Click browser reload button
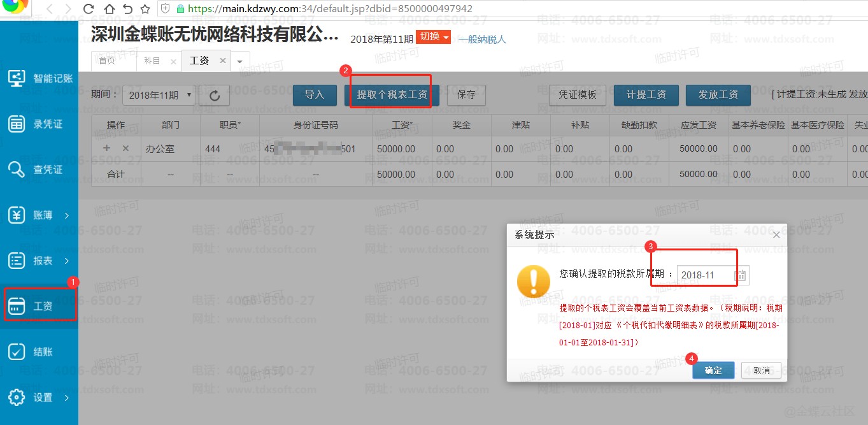The image size is (868, 425). click(x=89, y=9)
